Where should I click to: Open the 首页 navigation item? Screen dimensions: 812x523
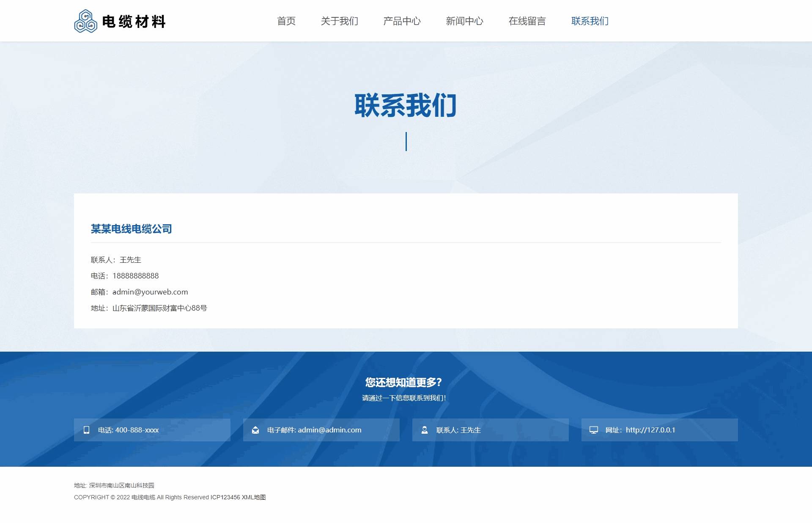[286, 21]
